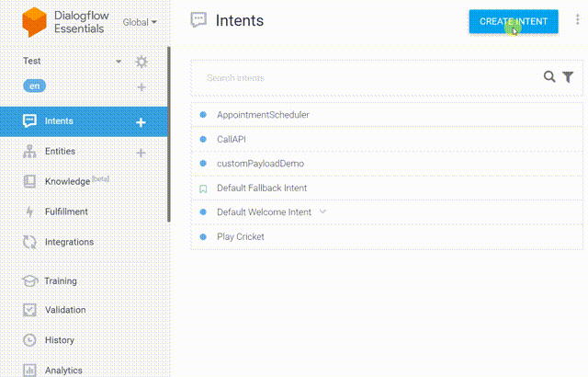Add entity via sidebar plus icon

141,153
